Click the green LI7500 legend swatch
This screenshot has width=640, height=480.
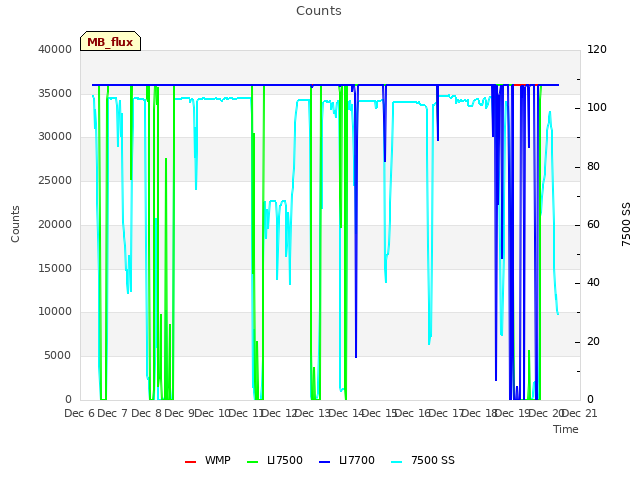point(253,462)
